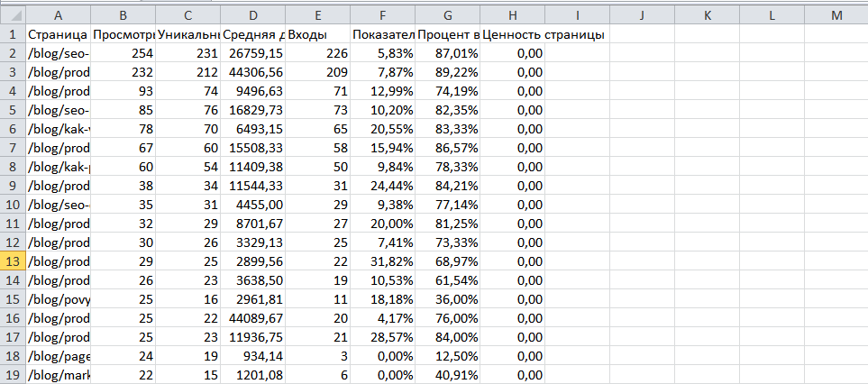Click cell with value 24,44%
Image resolution: width=868 pixels, height=384 pixels.
[x=383, y=186]
